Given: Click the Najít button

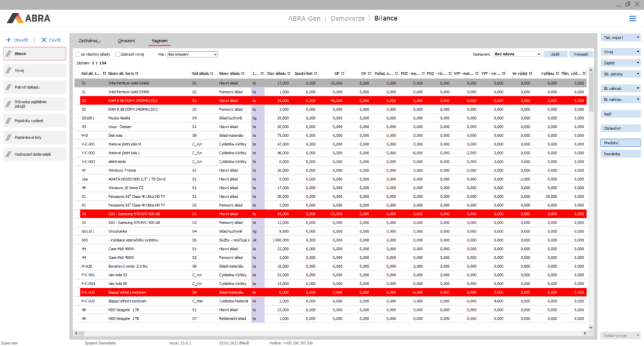Looking at the screenshot, I should click(x=620, y=114).
